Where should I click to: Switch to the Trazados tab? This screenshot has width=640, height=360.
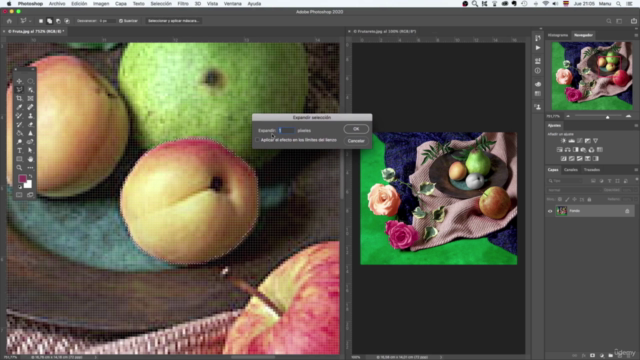(x=592, y=170)
